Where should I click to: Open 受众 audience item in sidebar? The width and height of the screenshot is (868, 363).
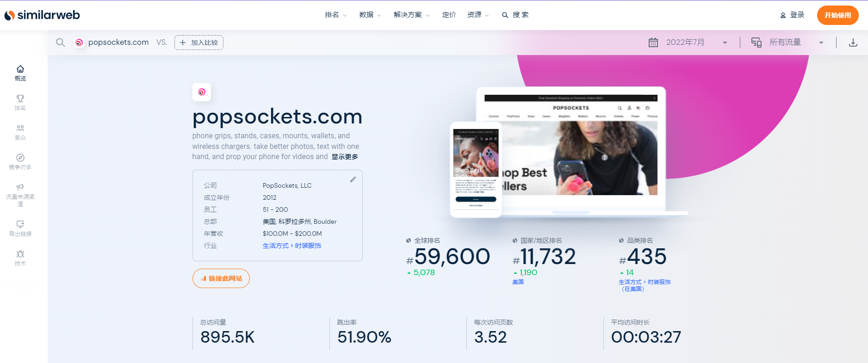click(x=20, y=132)
